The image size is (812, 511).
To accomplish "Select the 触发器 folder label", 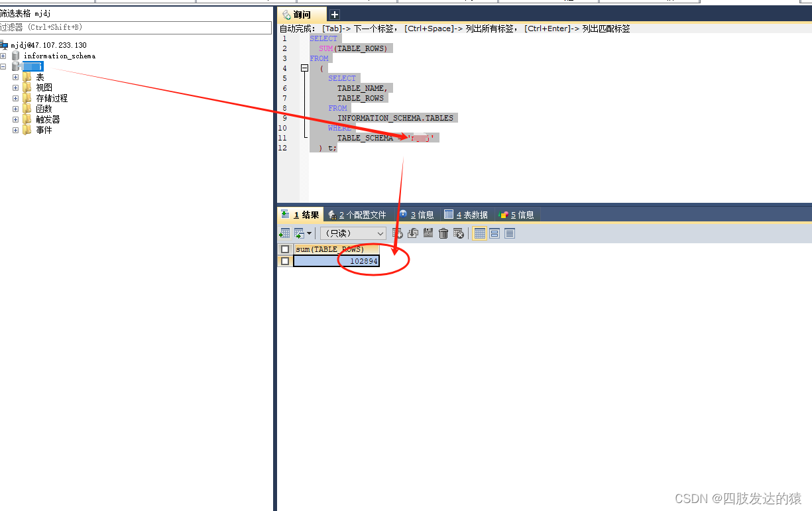I will point(48,119).
